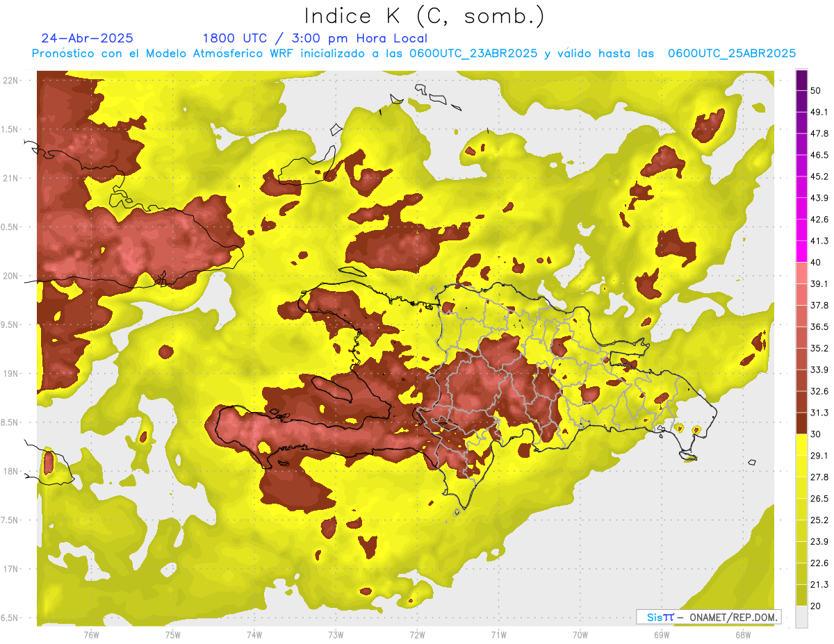Click the dark purple colorbar swatch beside 50
Viewport: 834px width, 644px height.
[x=801, y=80]
